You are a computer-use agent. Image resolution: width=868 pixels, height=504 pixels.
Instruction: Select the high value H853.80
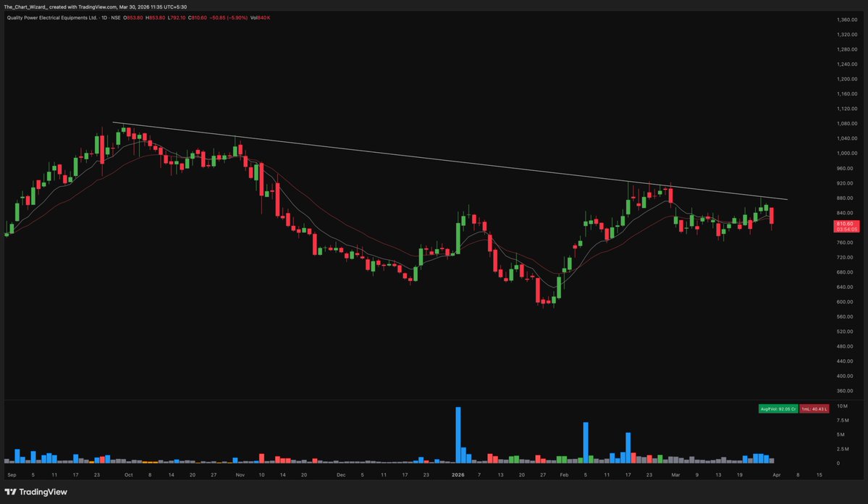coord(156,17)
